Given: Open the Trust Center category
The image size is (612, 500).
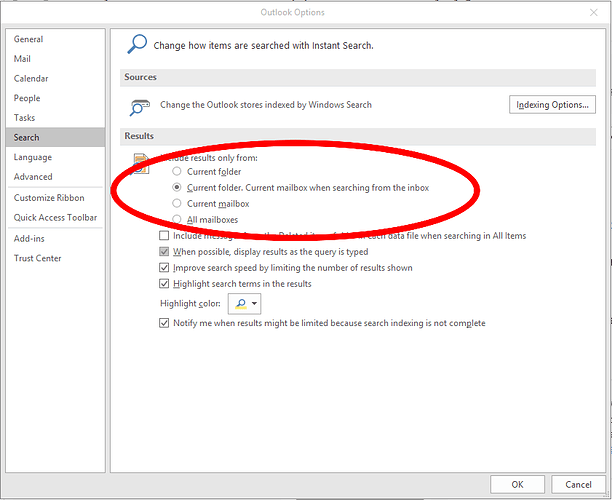Looking at the screenshot, I should point(55,258).
